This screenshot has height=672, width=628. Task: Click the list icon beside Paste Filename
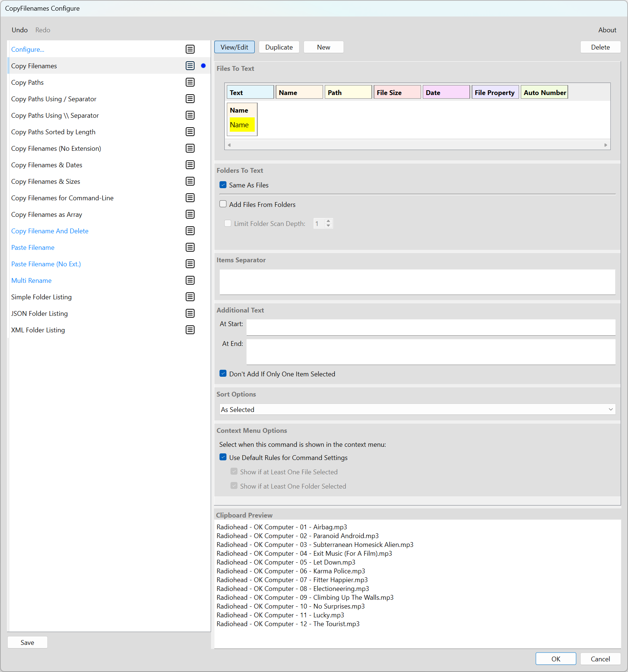(190, 247)
